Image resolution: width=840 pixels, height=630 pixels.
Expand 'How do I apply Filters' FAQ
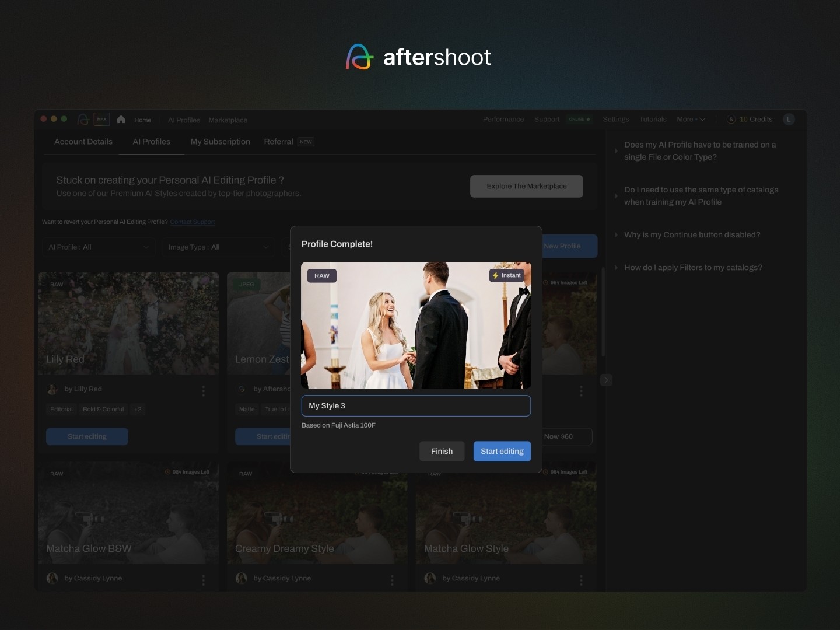[x=692, y=268]
